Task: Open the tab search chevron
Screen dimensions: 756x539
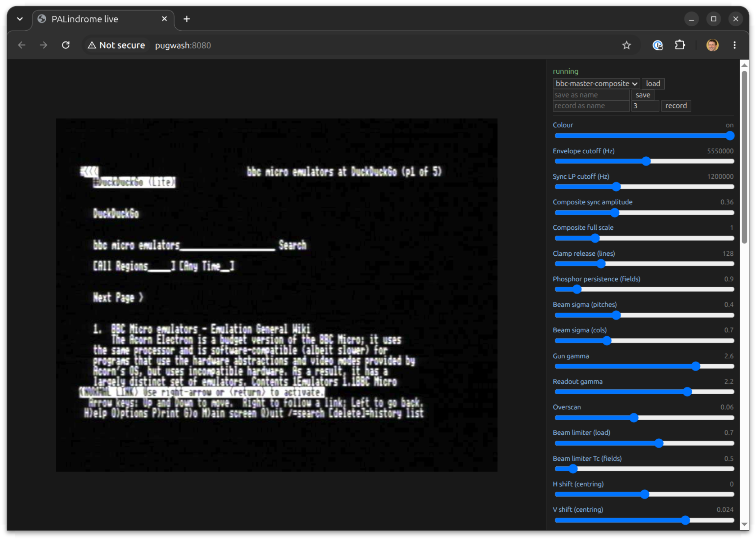Action: (x=20, y=19)
